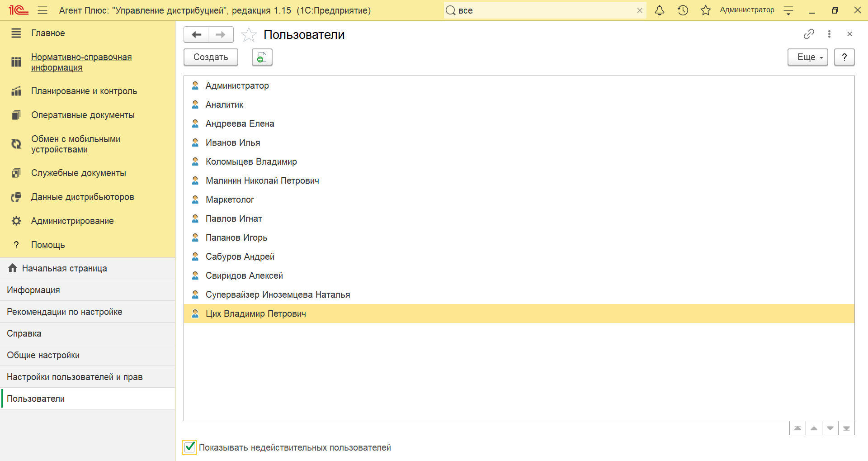868x461 pixels.
Task: Select user Свиридов Алексей
Action: pos(519,276)
